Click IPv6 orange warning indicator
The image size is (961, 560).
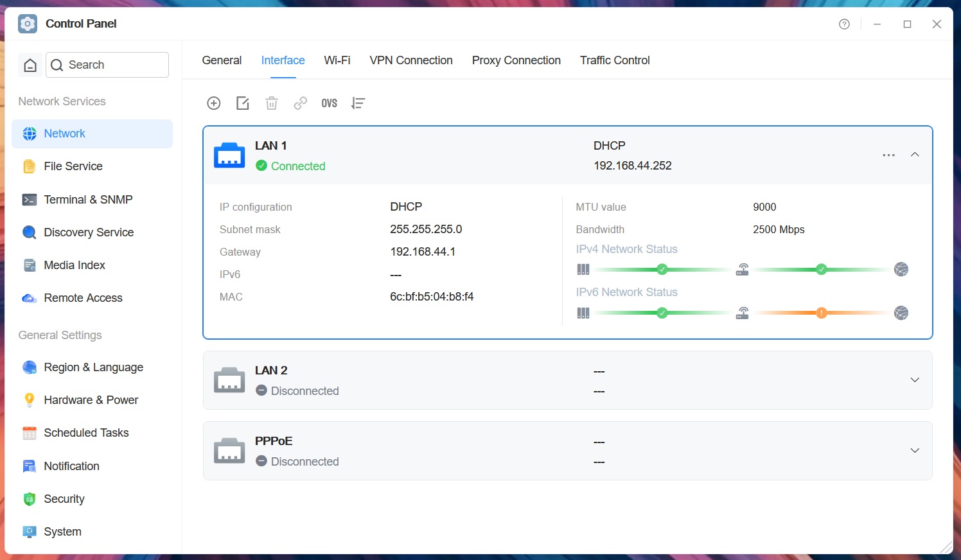coord(822,313)
